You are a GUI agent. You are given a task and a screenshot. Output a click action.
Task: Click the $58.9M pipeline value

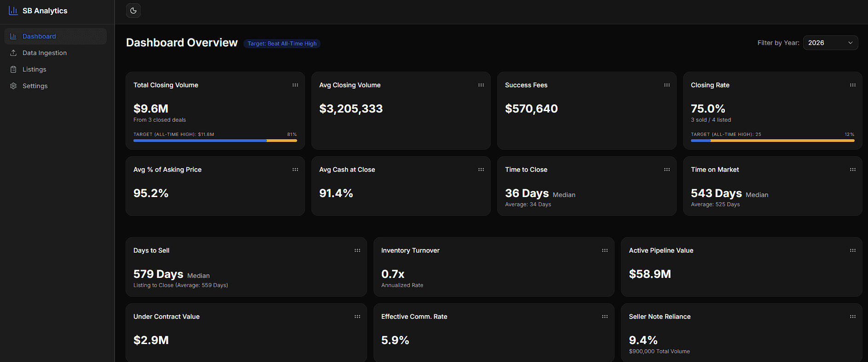coord(650,274)
